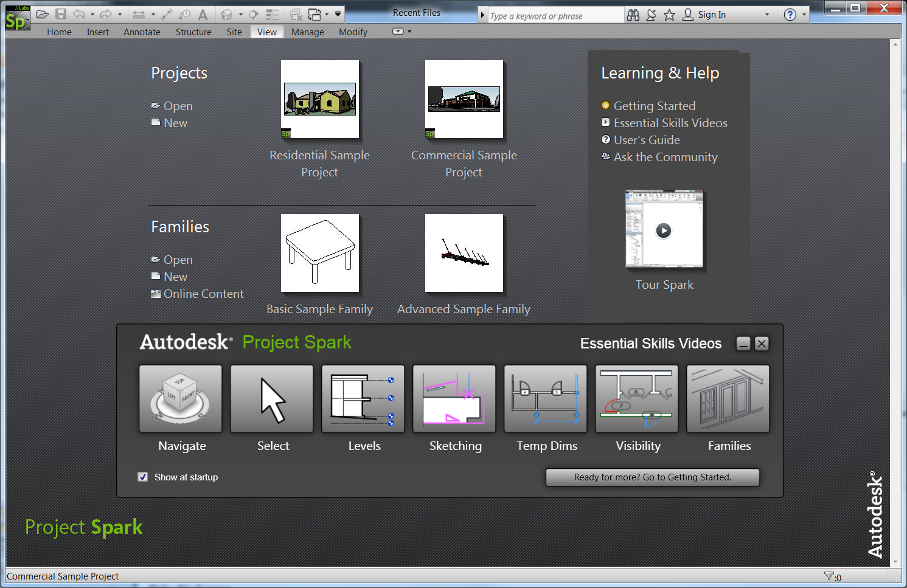
Task: Play the Temp Dims skills video
Action: click(x=545, y=398)
